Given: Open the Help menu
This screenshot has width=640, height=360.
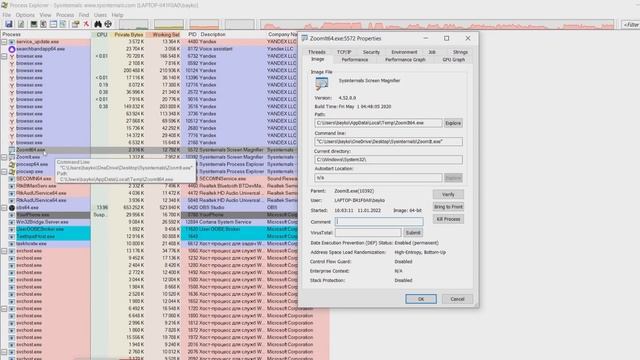Looking at the screenshot, I should click(x=117, y=15).
